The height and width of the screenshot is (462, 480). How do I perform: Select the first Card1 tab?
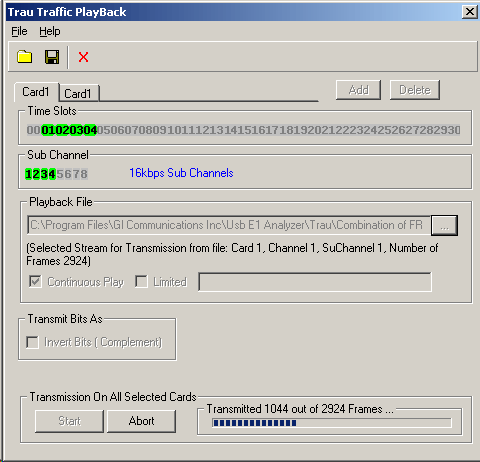[36, 92]
